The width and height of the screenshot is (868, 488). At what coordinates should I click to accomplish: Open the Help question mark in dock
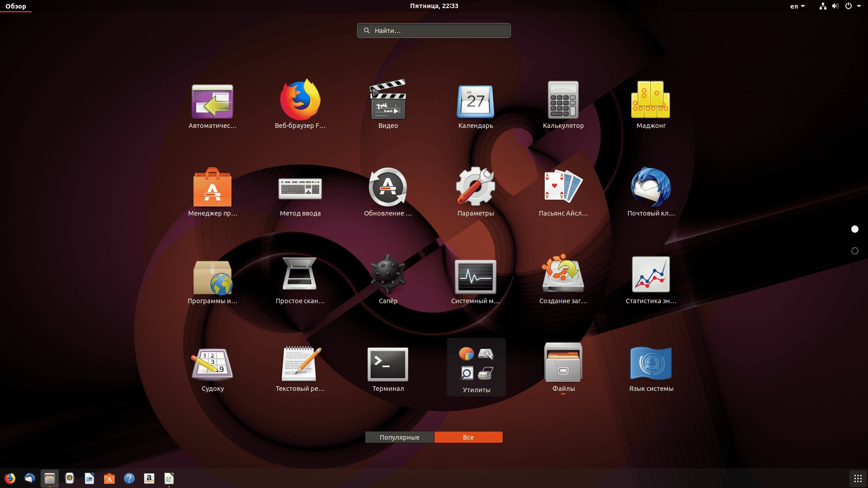pos(129,478)
